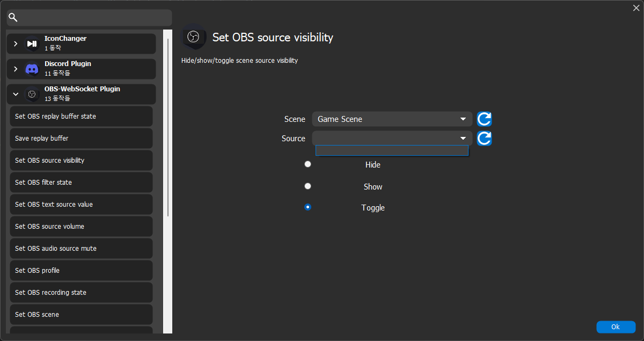Click the Discord Plugin icon in the sidebar
Screen dimensions: 644x341
(32, 68)
